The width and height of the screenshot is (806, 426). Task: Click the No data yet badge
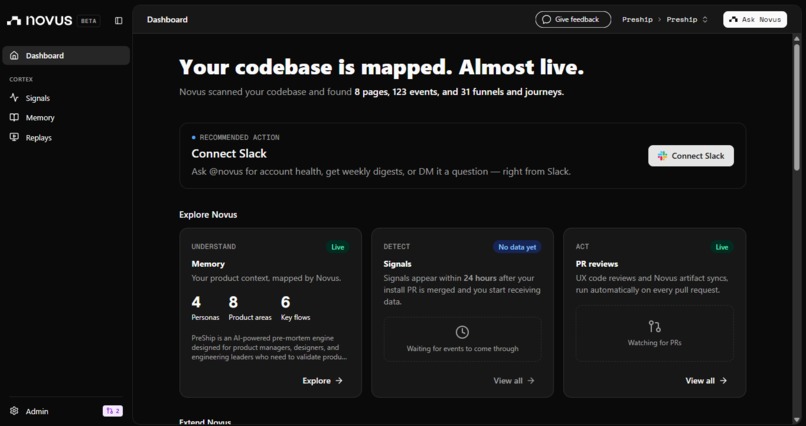coord(517,247)
